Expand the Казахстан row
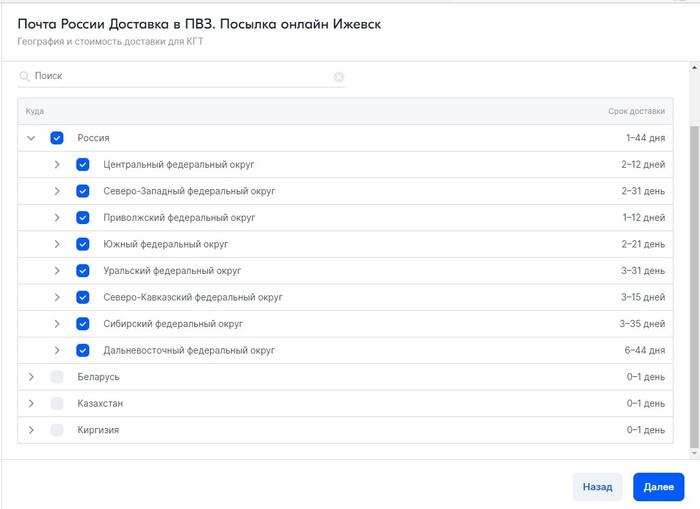700x509 pixels. click(x=31, y=403)
